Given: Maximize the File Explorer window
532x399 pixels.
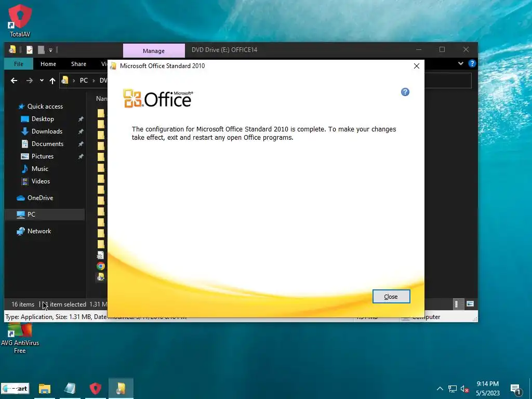Looking at the screenshot, I should pos(442,49).
